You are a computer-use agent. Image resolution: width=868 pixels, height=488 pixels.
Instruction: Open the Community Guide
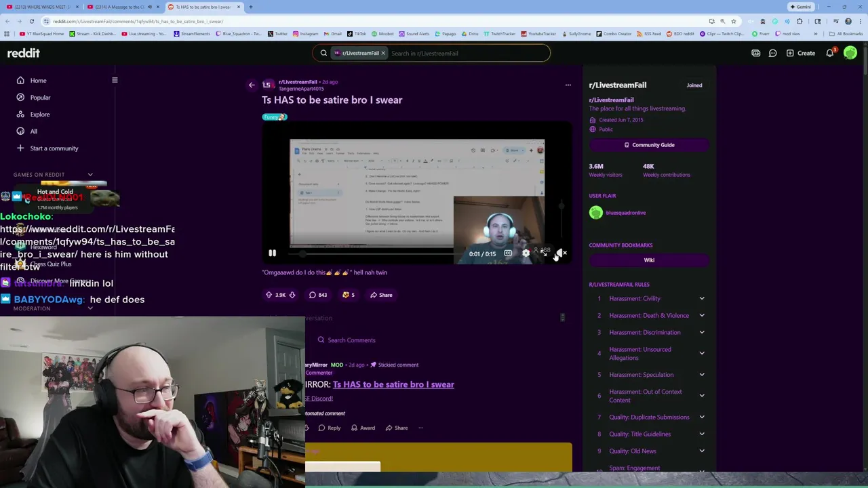[649, 145]
